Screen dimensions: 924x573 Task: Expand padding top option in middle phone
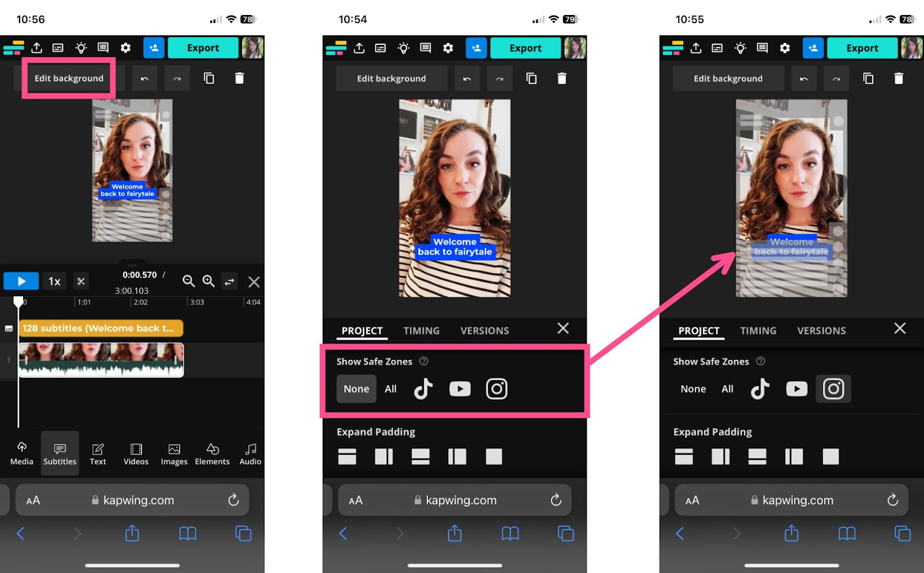(347, 456)
